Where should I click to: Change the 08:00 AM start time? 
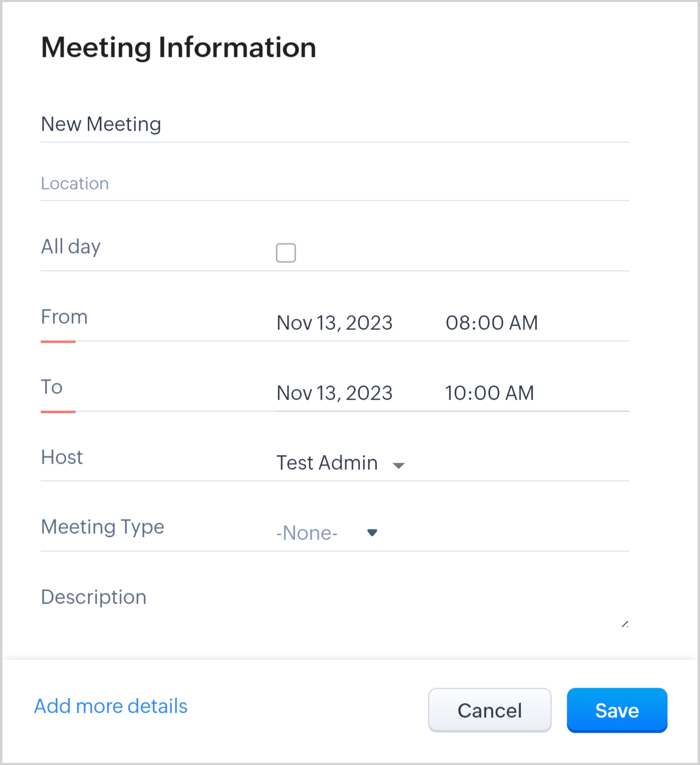tap(491, 323)
